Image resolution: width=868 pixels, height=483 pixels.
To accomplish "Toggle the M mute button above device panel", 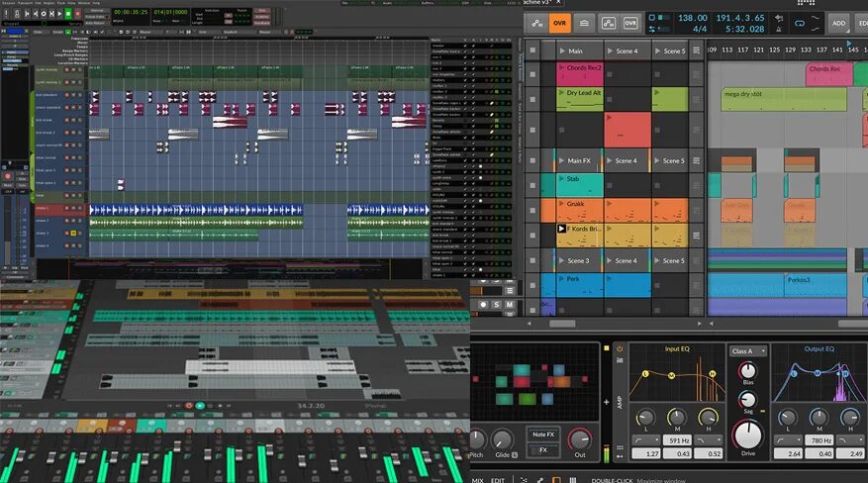I will [510, 304].
